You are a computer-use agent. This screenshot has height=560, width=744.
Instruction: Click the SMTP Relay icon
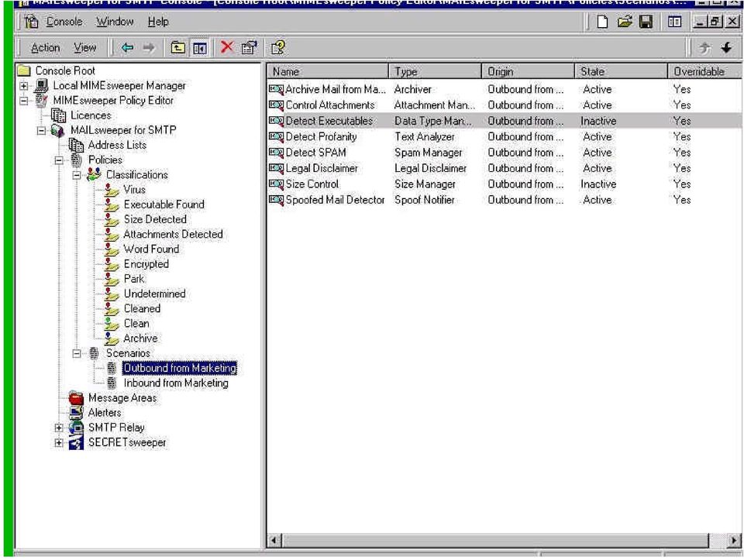(x=76, y=428)
